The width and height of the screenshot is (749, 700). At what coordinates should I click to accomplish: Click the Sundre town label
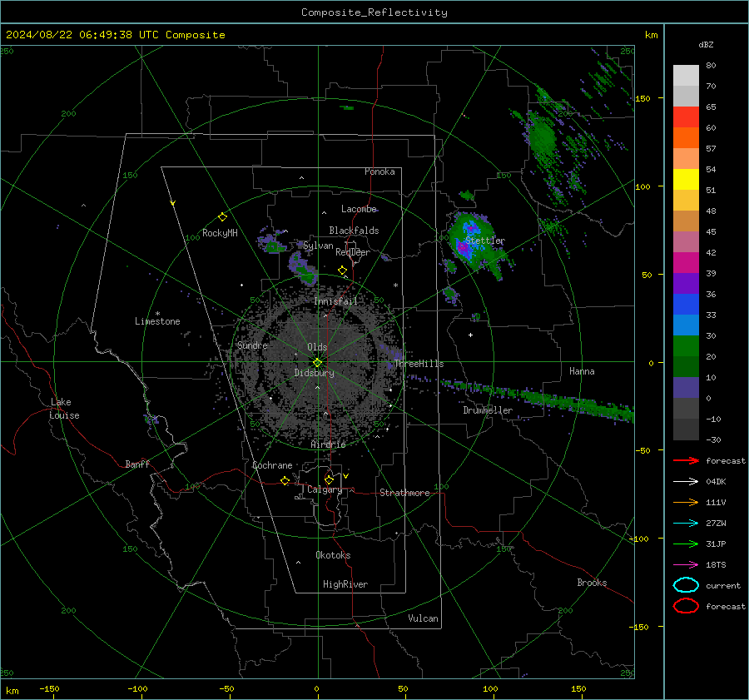(252, 345)
